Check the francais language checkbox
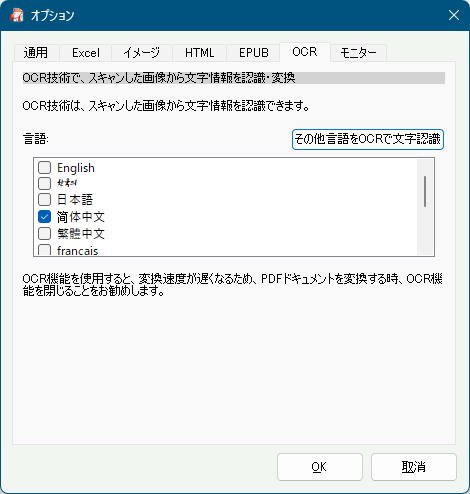470x494 pixels. pyautogui.click(x=44, y=250)
